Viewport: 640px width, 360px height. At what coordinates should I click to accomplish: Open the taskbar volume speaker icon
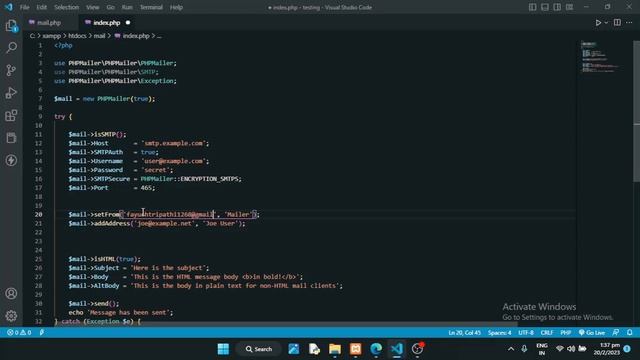tap(571, 349)
